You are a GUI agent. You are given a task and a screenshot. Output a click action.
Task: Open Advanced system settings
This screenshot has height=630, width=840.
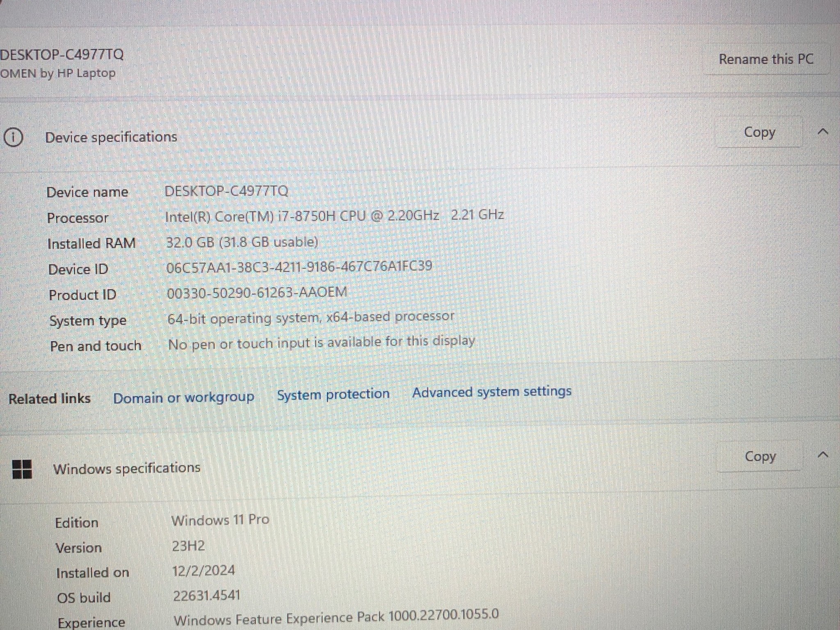tap(492, 392)
